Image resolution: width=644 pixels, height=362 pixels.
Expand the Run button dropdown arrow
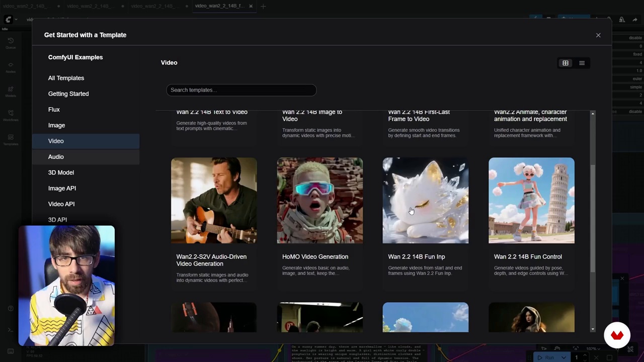tap(563, 357)
